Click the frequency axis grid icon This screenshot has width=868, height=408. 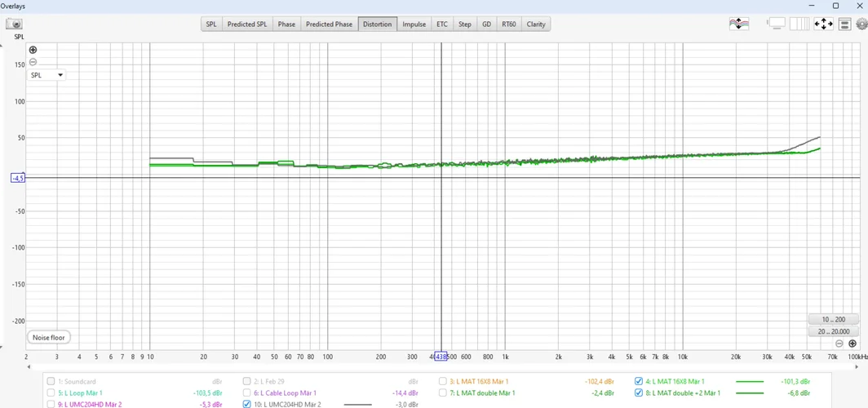pyautogui.click(x=799, y=24)
